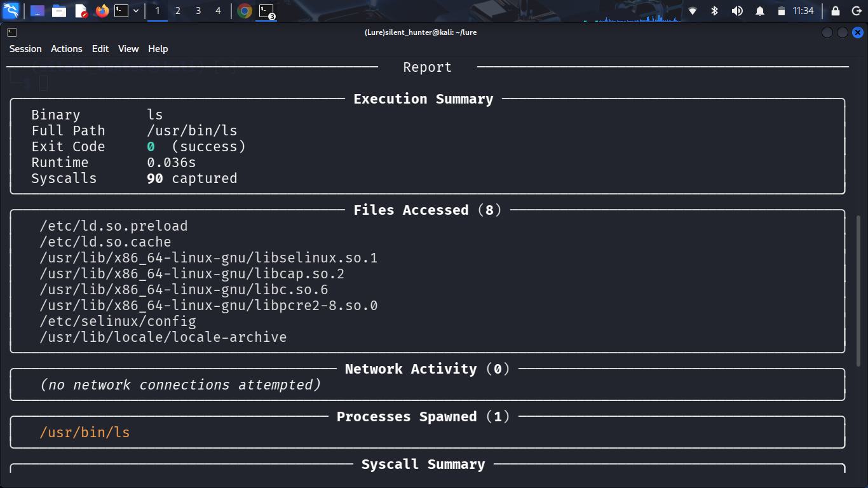Click the show desktop panel icon
Screen dimensions: 868x488
tap(37, 11)
